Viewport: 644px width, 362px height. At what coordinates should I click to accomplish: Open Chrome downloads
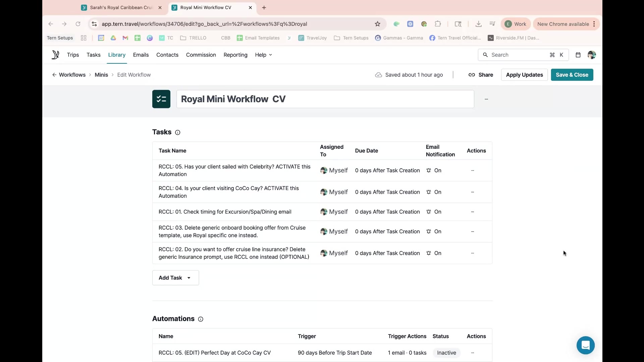click(x=479, y=24)
